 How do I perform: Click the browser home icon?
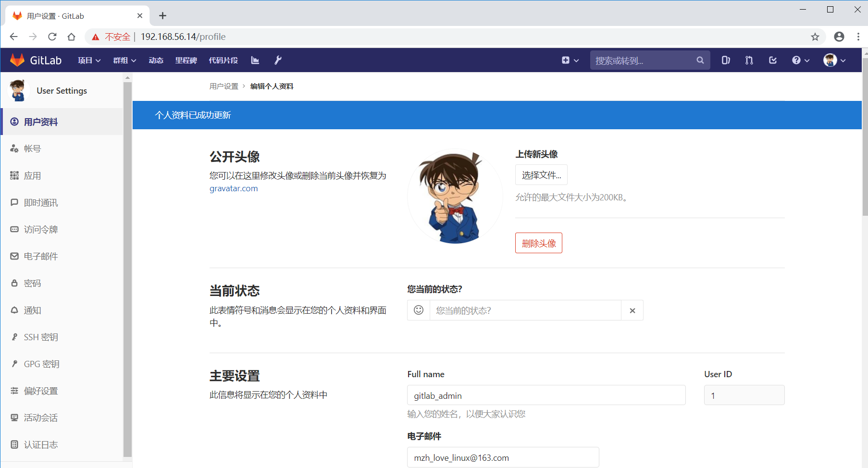pyautogui.click(x=71, y=37)
